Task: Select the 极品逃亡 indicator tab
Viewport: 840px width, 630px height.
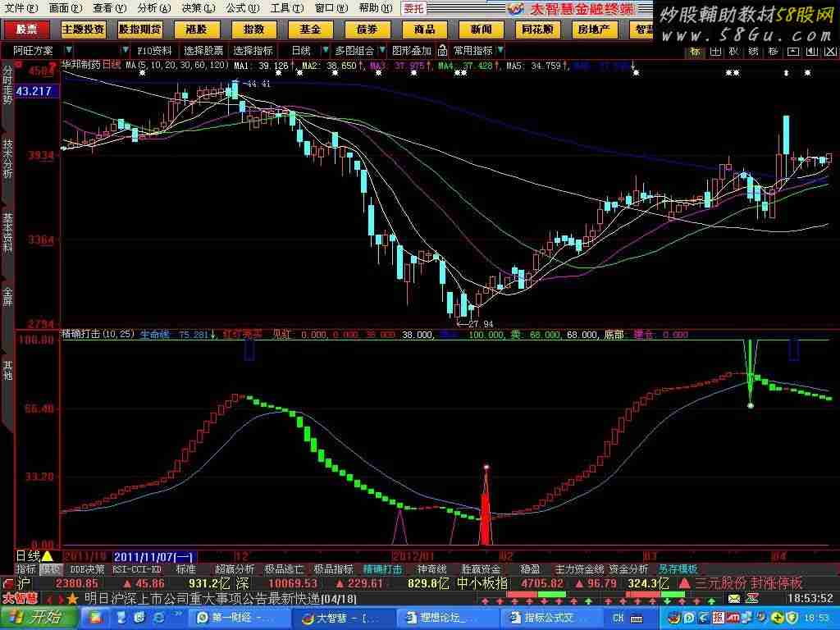Action: click(284, 569)
